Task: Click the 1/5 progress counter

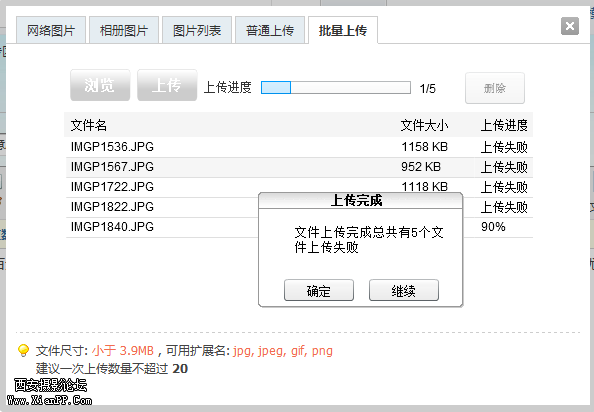Action: coord(428,89)
